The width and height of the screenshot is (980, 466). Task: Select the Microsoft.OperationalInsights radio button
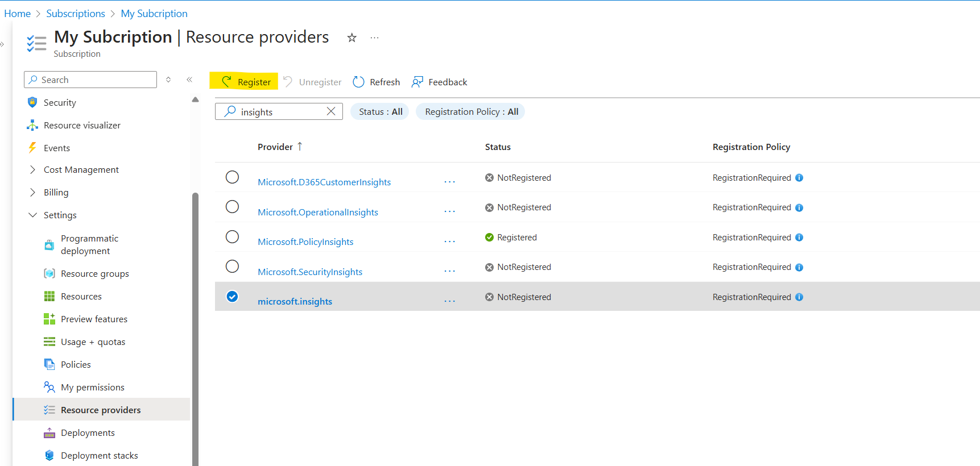(232, 206)
